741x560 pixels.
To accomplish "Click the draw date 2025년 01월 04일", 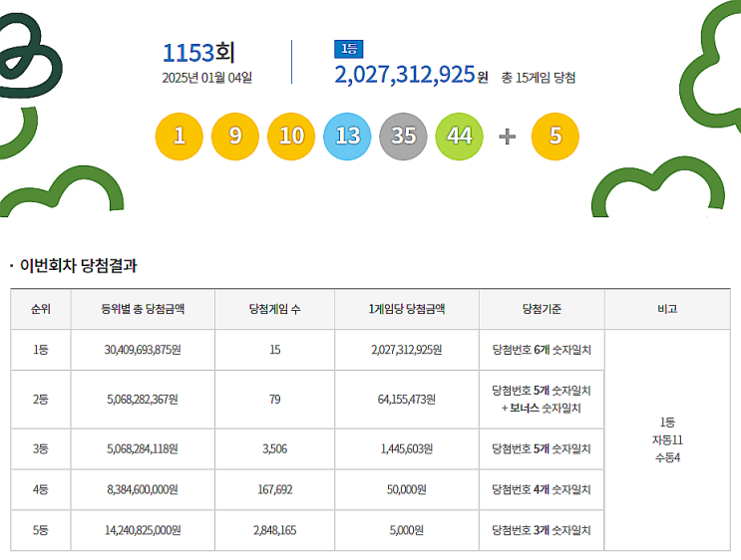I will (207, 78).
